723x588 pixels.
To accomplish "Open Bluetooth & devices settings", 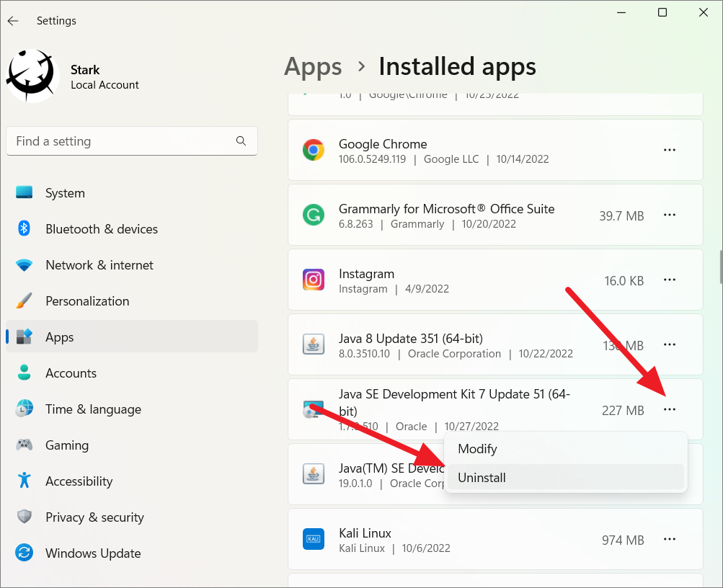I will 132,229.
